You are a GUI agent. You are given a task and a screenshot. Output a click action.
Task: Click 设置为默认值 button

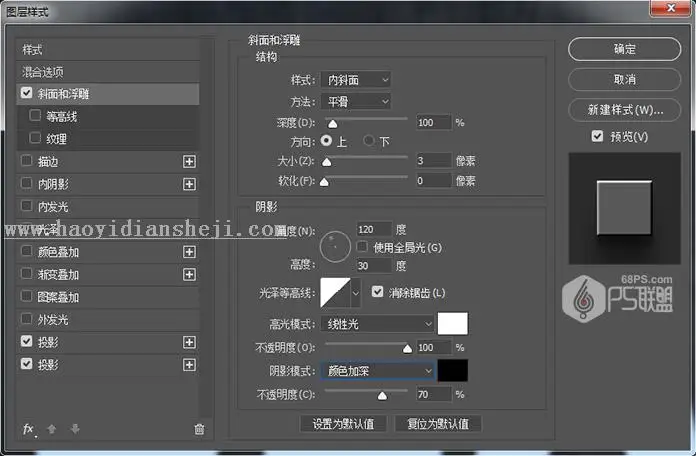tap(343, 424)
